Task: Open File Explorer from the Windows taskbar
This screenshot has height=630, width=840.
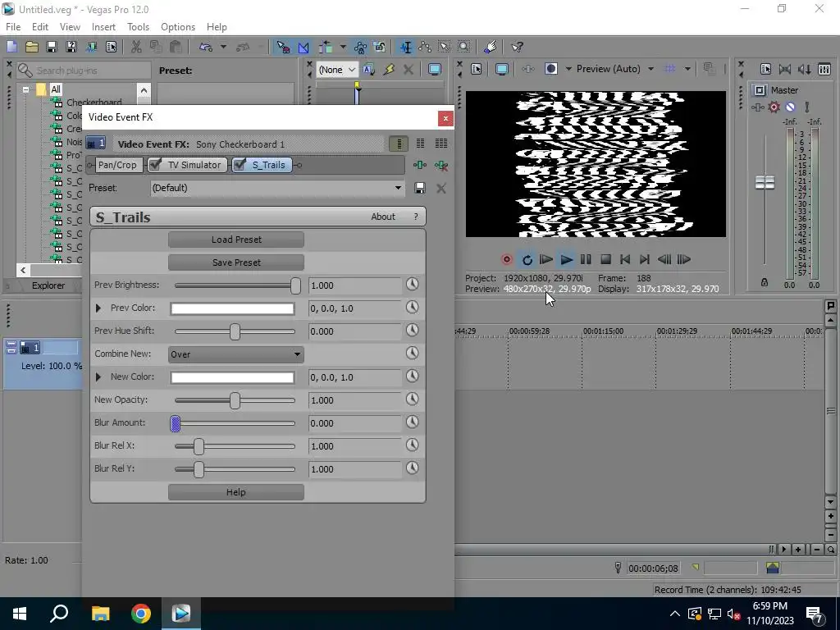Action: pyautogui.click(x=100, y=614)
